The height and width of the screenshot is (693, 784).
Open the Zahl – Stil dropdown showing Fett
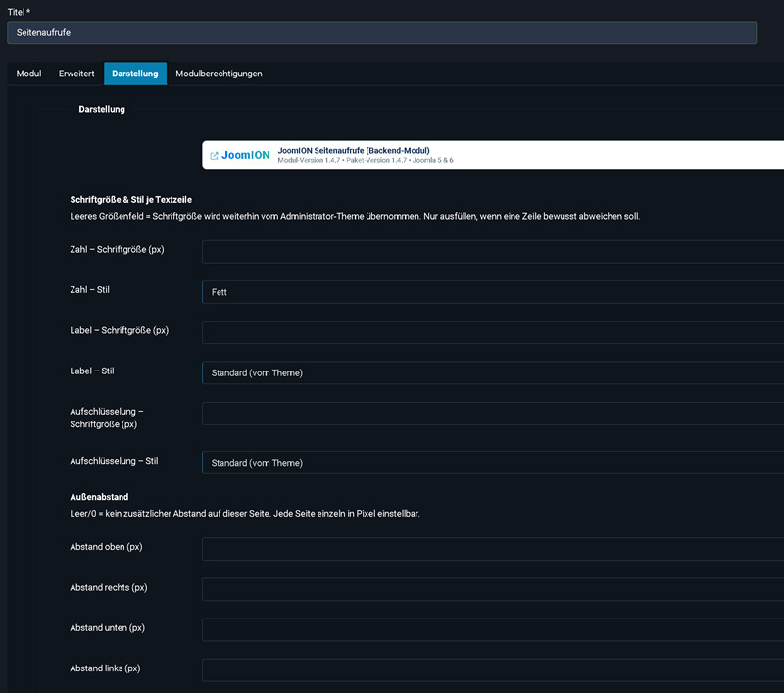coord(493,292)
